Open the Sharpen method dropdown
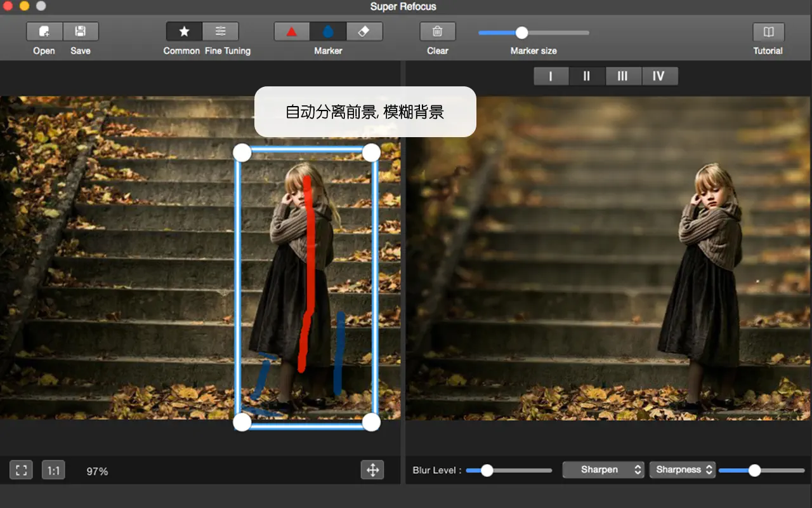 point(603,469)
